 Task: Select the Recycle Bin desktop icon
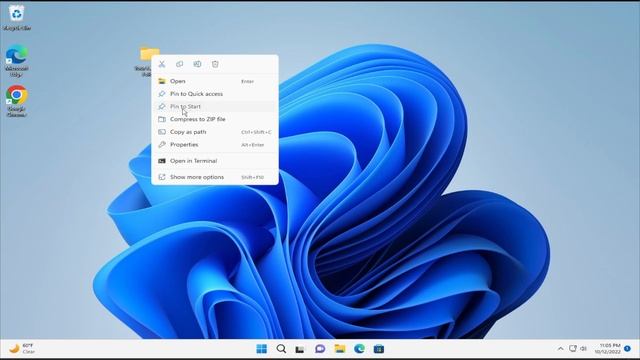[17, 18]
